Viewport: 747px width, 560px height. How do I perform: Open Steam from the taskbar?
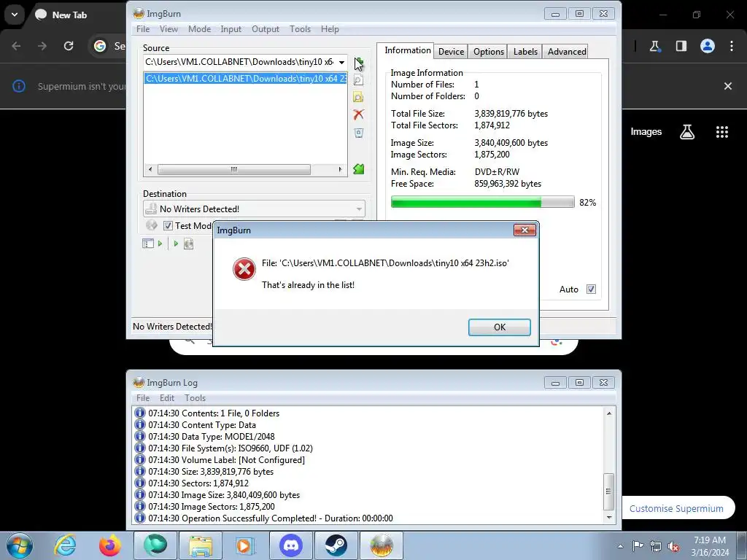[x=336, y=545]
